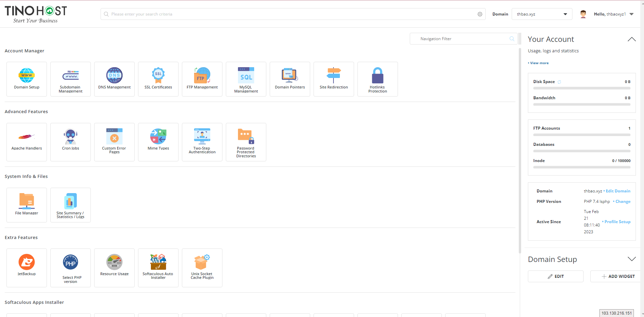Open the Domain thbao.xyz dropdown
The height and width of the screenshot is (317, 644).
[x=542, y=14]
